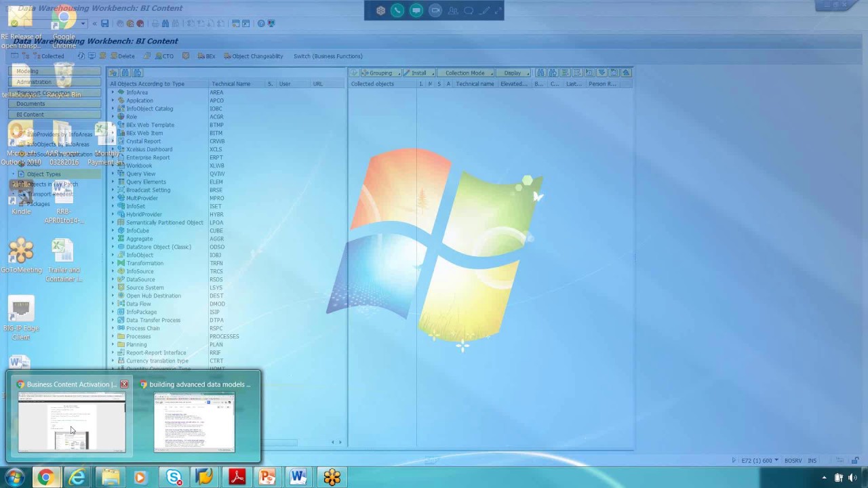Screen dimensions: 868x488
Task: Click the BOSRV status bar entry
Action: pyautogui.click(x=793, y=461)
